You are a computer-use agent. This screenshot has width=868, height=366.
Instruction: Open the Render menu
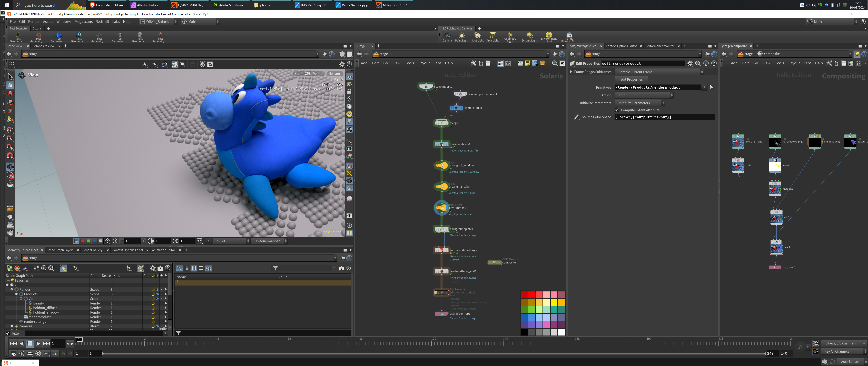(x=34, y=22)
